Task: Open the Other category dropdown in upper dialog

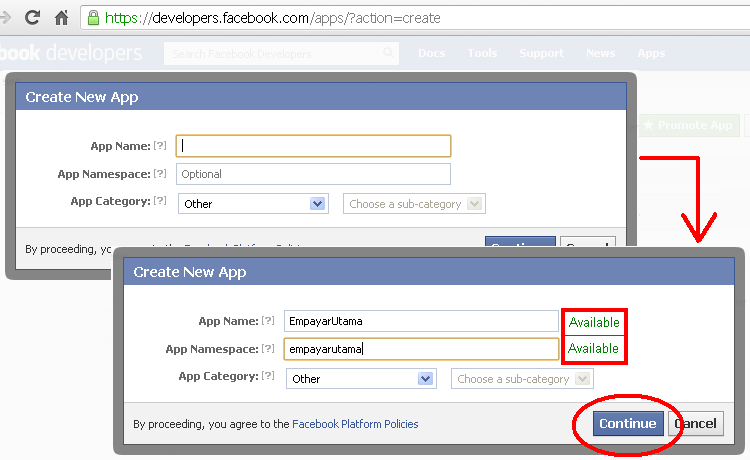Action: (253, 204)
